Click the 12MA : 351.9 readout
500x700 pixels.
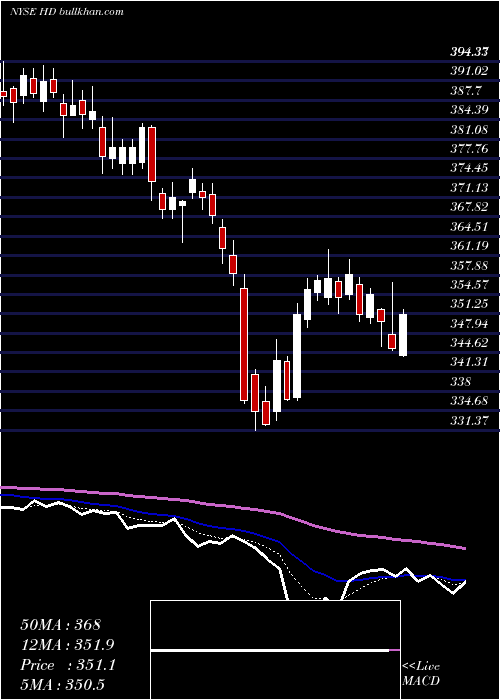pos(67,645)
